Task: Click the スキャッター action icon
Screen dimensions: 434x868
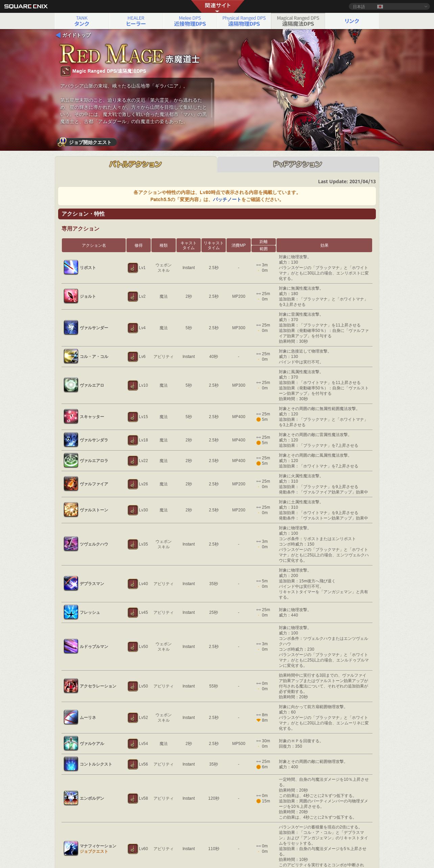Action: (71, 416)
